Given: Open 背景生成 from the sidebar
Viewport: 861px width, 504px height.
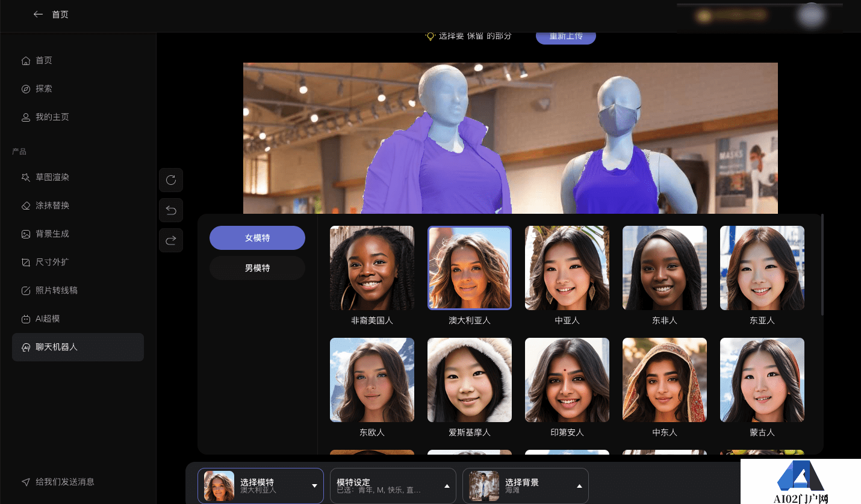Looking at the screenshot, I should [52, 234].
